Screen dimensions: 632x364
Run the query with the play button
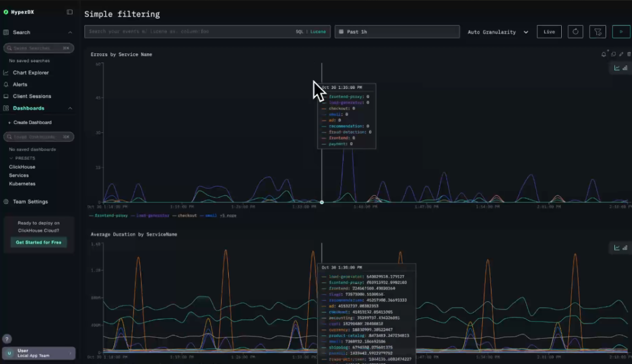point(621,32)
